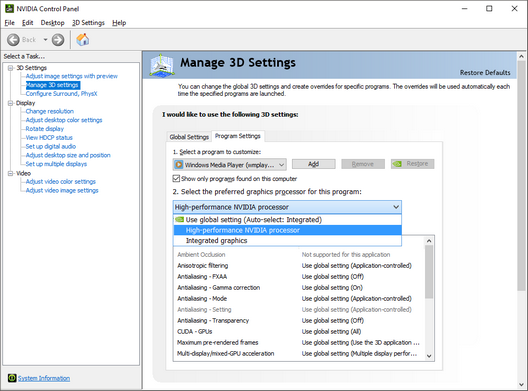This screenshot has width=528, height=391.
Task: Open Set up digital audio task
Action: click(51, 146)
